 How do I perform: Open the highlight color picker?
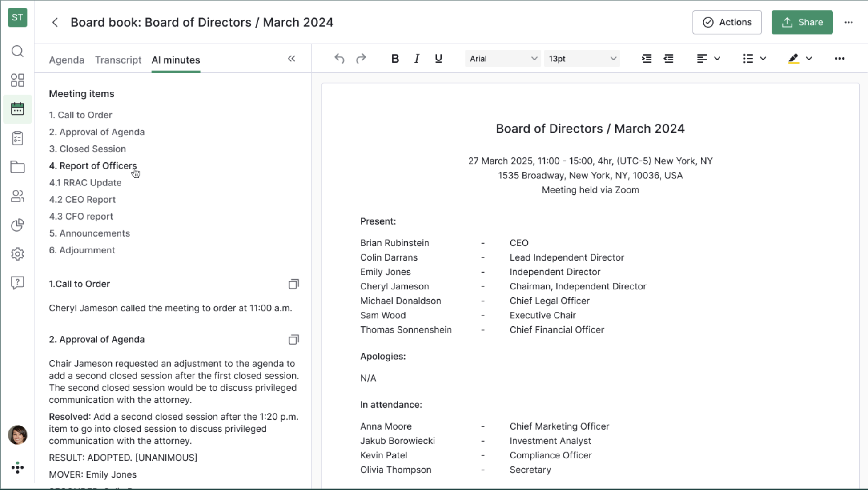(x=808, y=59)
